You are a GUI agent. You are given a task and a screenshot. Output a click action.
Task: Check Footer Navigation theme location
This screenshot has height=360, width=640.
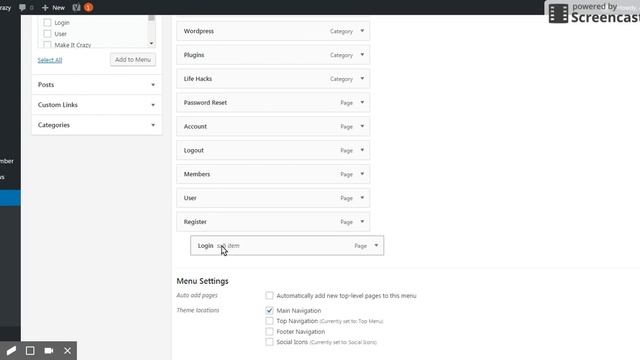(x=269, y=331)
